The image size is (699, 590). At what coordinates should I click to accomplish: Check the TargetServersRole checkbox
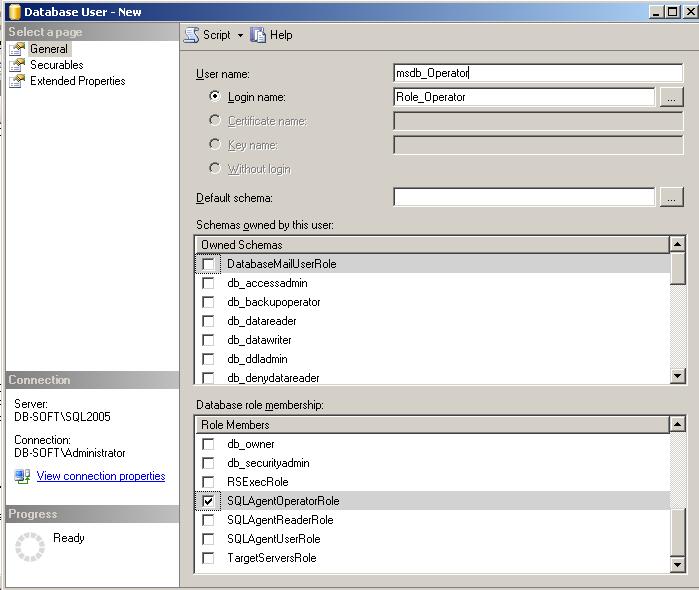point(208,558)
